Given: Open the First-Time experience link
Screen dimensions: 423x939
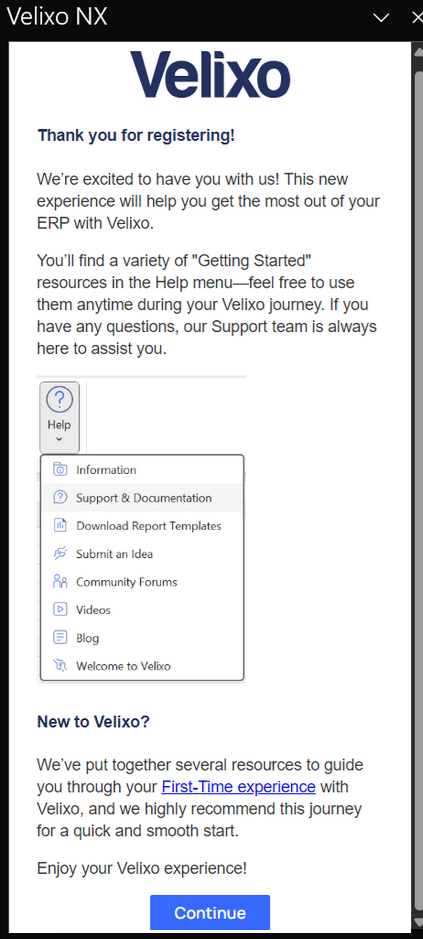Looking at the screenshot, I should (238, 786).
